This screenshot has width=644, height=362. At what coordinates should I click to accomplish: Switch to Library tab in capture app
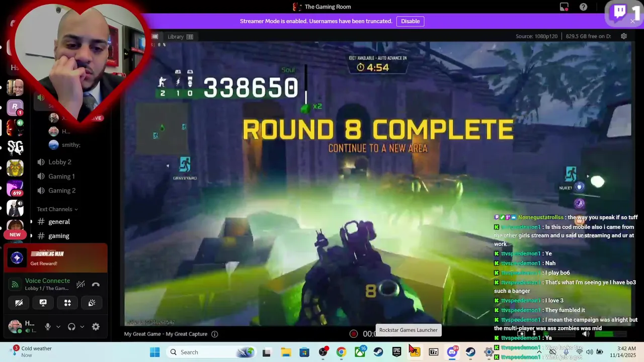180,37
